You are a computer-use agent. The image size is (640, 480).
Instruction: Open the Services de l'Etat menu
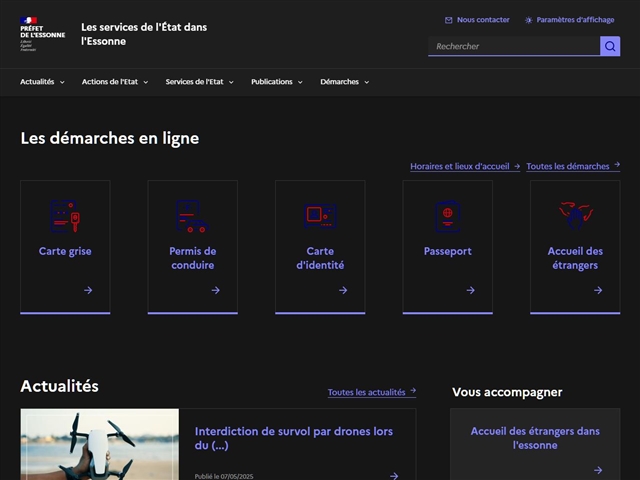[x=199, y=82]
